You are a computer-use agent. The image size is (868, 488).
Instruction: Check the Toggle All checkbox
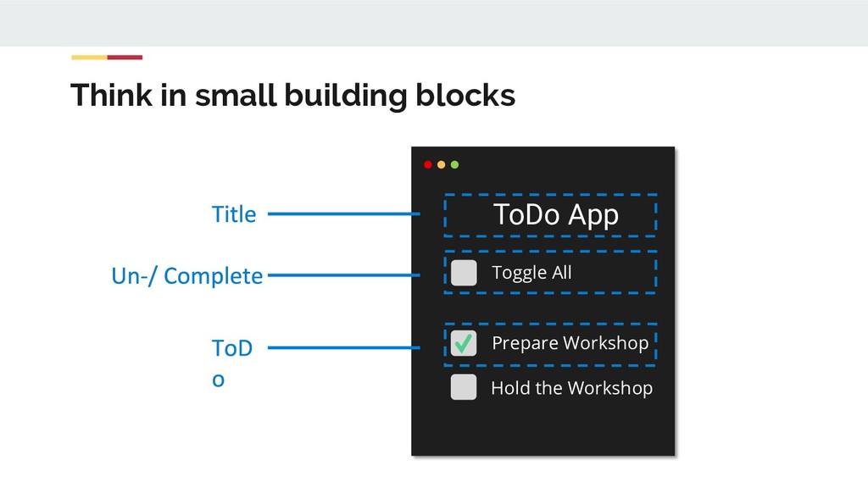click(x=464, y=273)
